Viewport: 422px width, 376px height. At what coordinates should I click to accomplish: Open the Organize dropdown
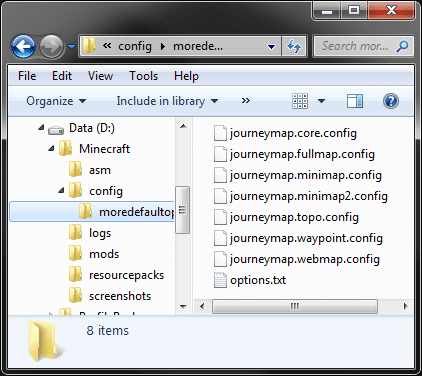click(56, 101)
